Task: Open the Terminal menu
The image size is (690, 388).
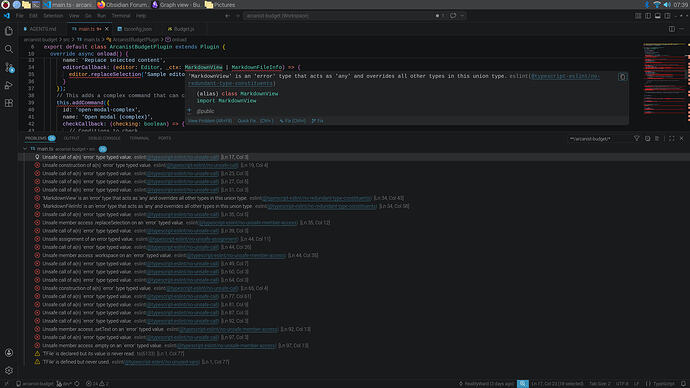Action: [x=121, y=16]
